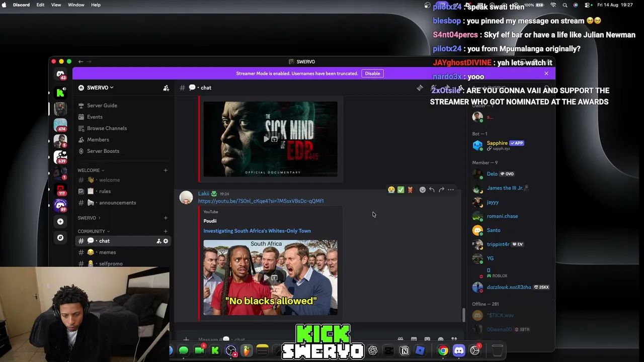Click plus icon to attach file in message bar

(186, 340)
